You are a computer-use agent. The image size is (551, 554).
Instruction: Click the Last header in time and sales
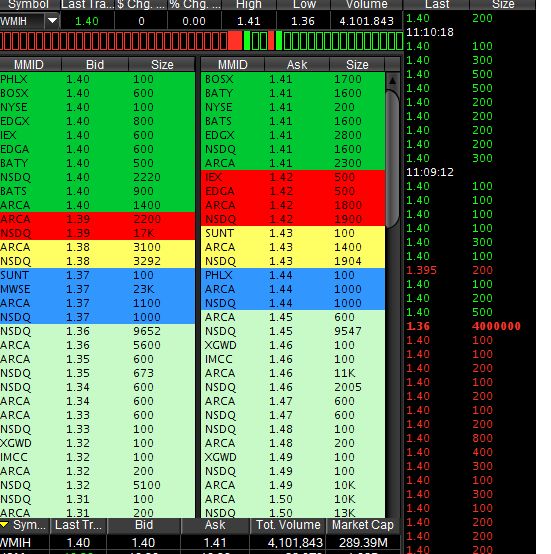pyautogui.click(x=437, y=5)
